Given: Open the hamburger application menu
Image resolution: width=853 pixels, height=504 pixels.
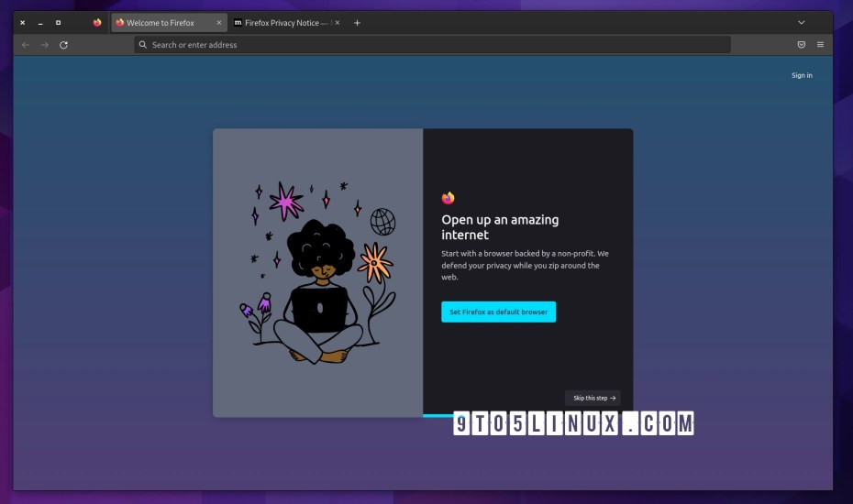Looking at the screenshot, I should click(x=820, y=45).
